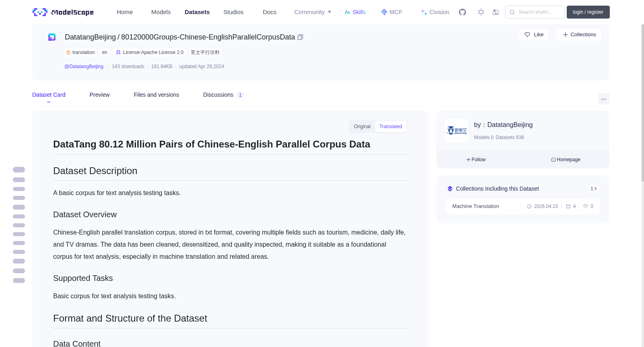Click the DatatangBeijing owl logo thumbnail

point(456,131)
